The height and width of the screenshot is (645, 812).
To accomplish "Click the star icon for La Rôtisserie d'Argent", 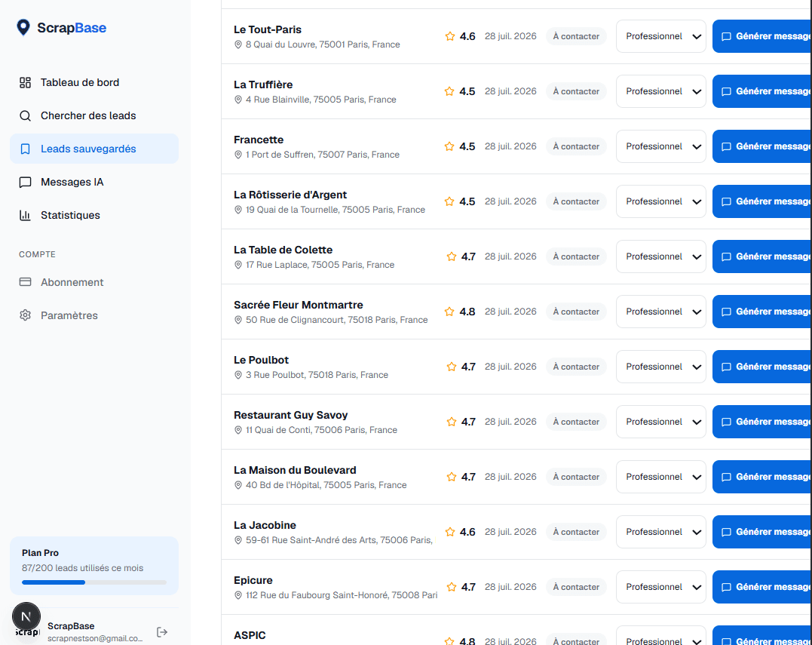I will [449, 201].
